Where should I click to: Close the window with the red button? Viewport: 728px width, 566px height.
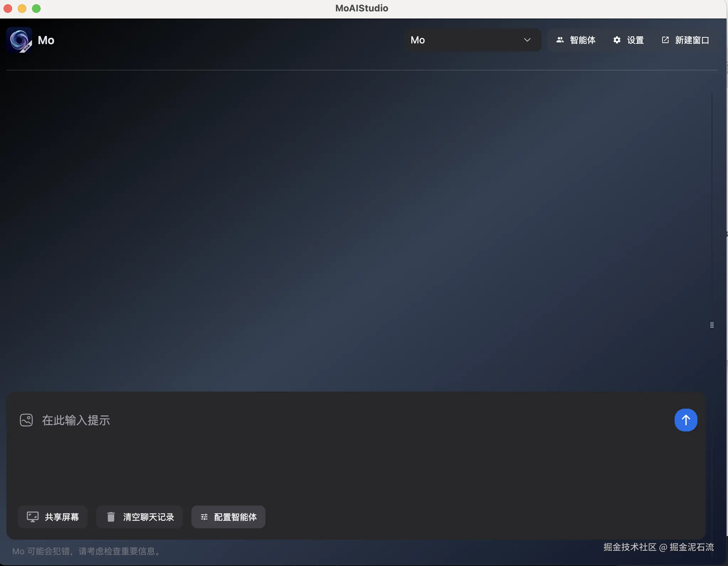[x=8, y=8]
